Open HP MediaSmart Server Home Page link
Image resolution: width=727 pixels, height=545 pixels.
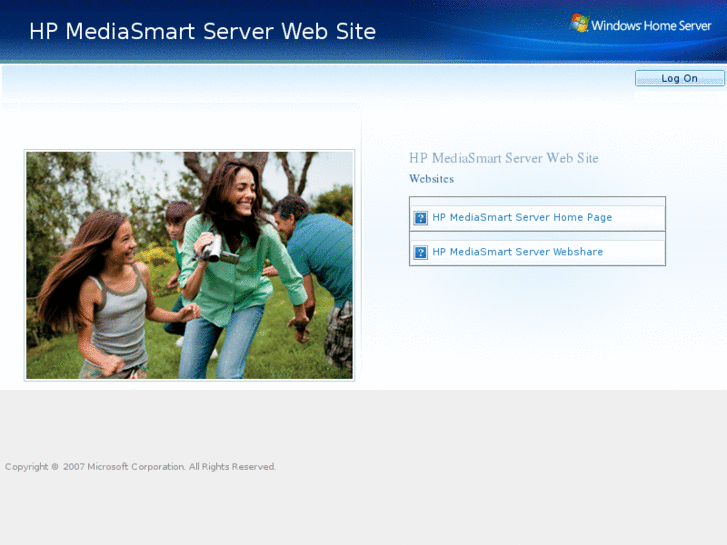(522, 217)
